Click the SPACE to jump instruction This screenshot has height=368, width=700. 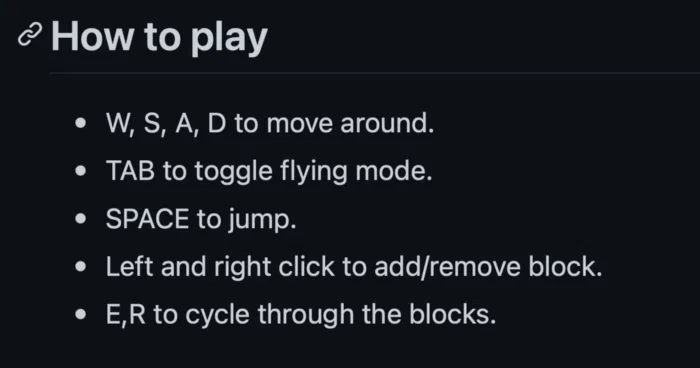(x=201, y=219)
